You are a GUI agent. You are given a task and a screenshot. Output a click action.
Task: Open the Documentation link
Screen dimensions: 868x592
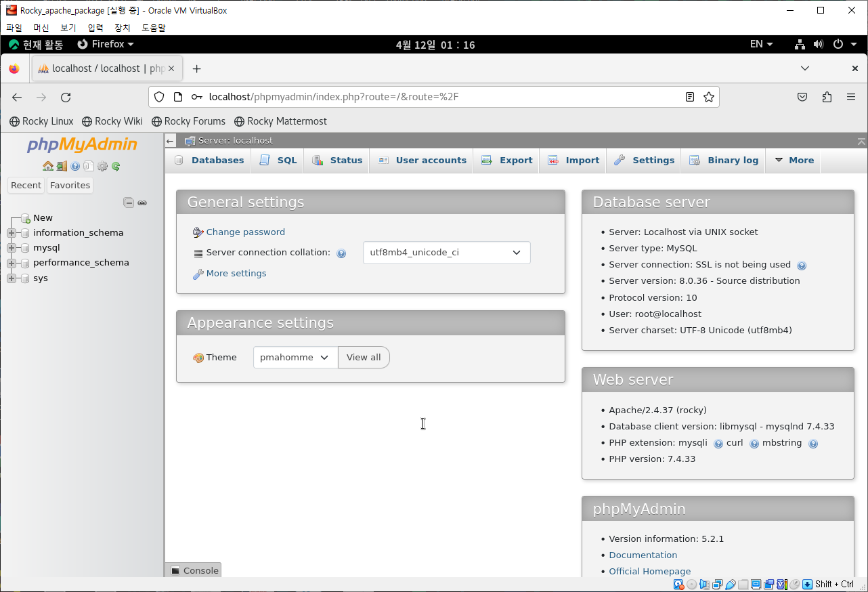(x=643, y=555)
